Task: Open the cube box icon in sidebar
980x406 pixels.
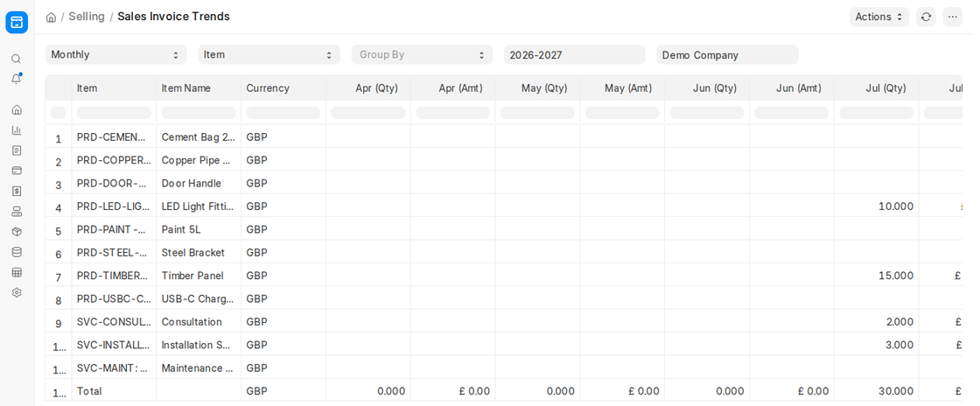Action: (17, 231)
